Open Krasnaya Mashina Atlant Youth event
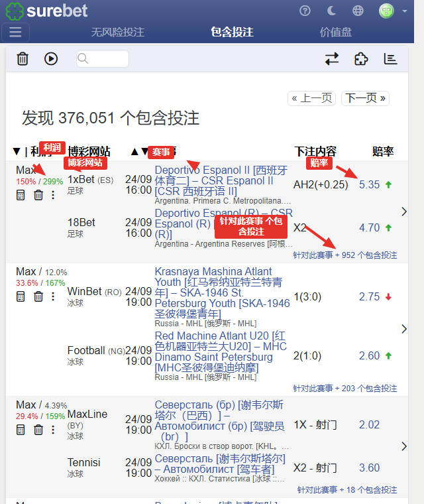The height and width of the screenshot is (504, 424). pyautogui.click(x=223, y=292)
